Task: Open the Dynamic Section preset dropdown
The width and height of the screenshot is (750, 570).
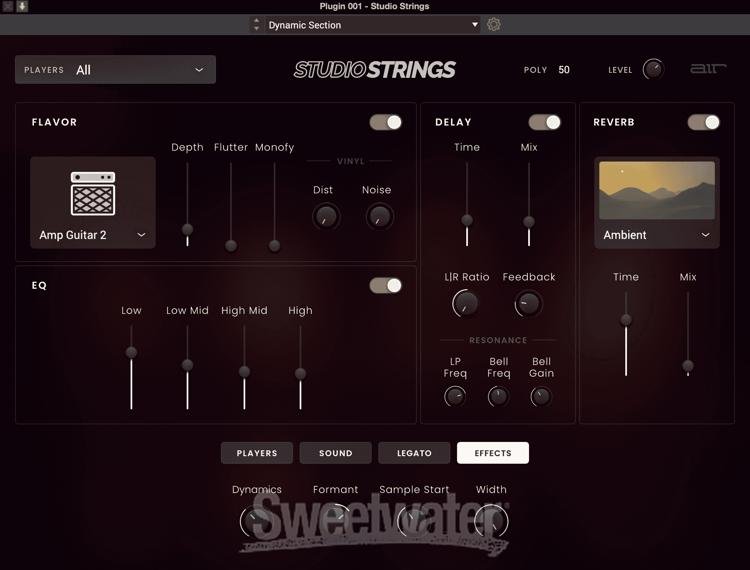Action: click(x=373, y=25)
